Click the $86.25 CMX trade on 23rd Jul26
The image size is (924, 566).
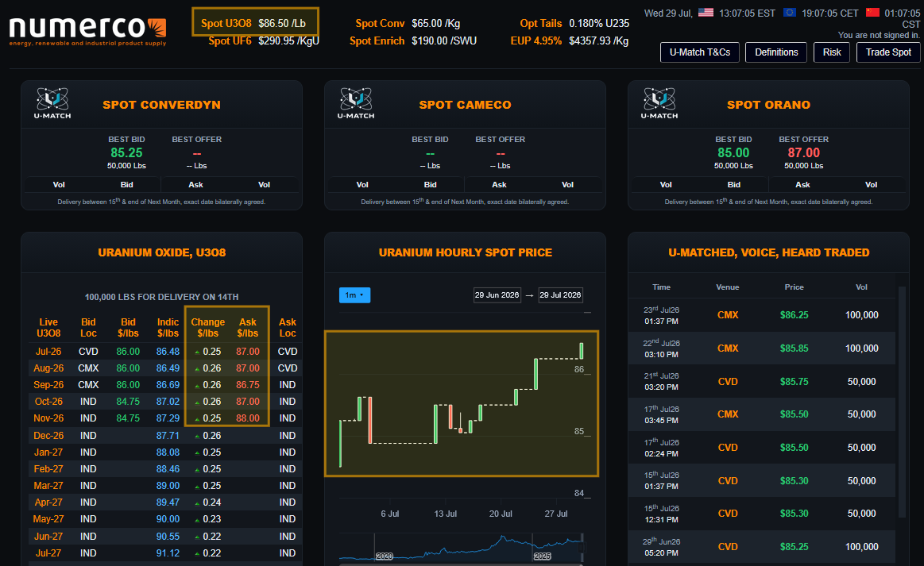point(762,315)
